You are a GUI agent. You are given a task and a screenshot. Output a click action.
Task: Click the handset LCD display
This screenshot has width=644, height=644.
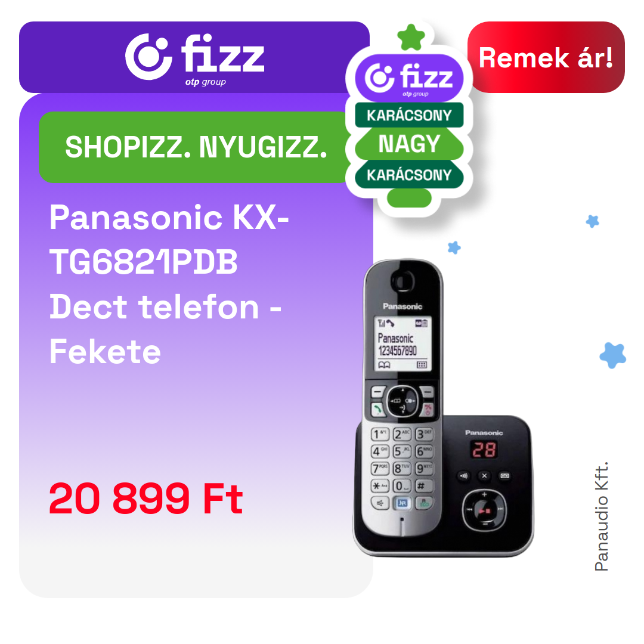pyautogui.click(x=402, y=344)
